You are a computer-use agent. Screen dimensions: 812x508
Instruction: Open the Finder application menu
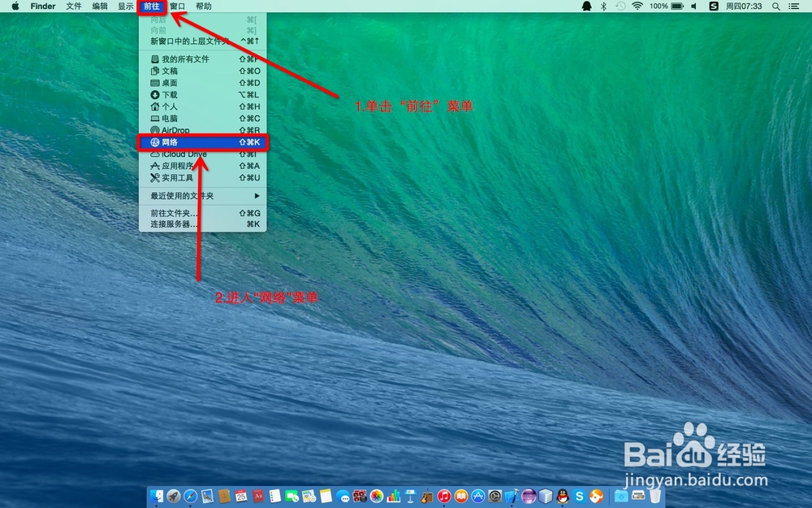pos(43,7)
